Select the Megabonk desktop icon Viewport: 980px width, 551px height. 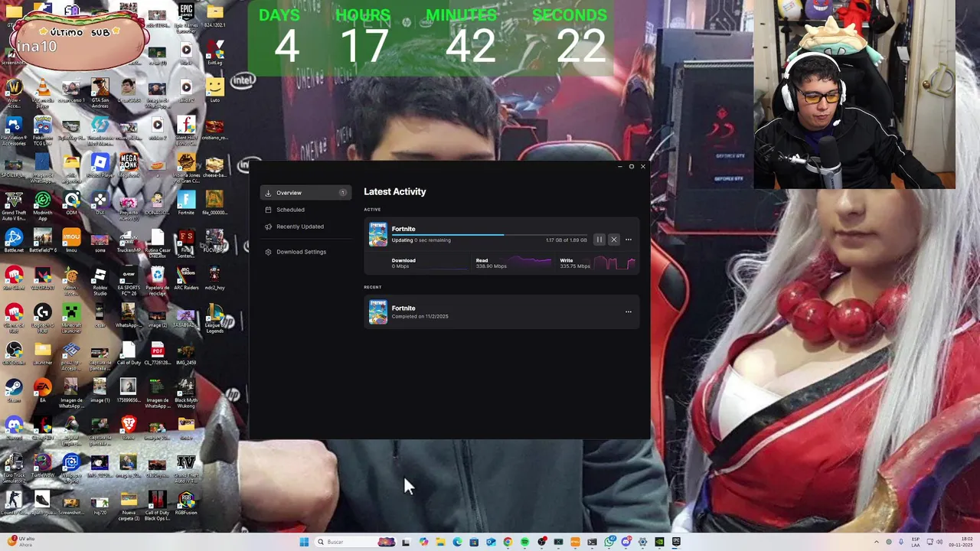click(129, 165)
